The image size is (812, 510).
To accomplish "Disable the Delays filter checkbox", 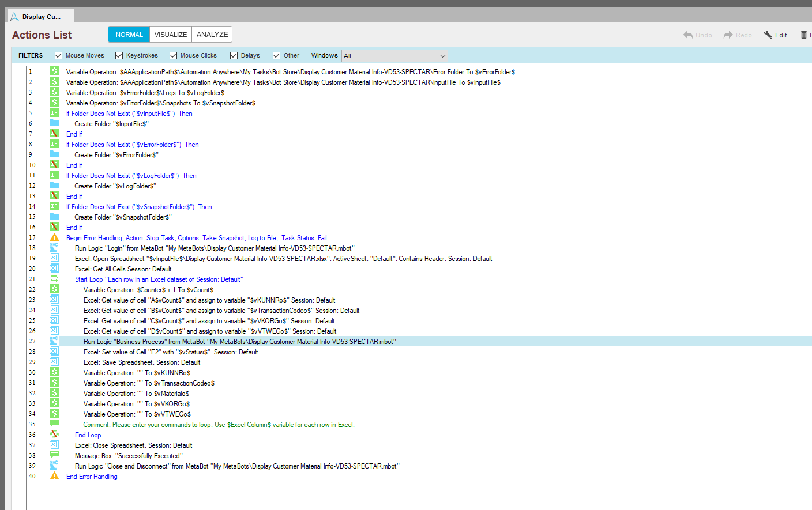I will pyautogui.click(x=234, y=56).
